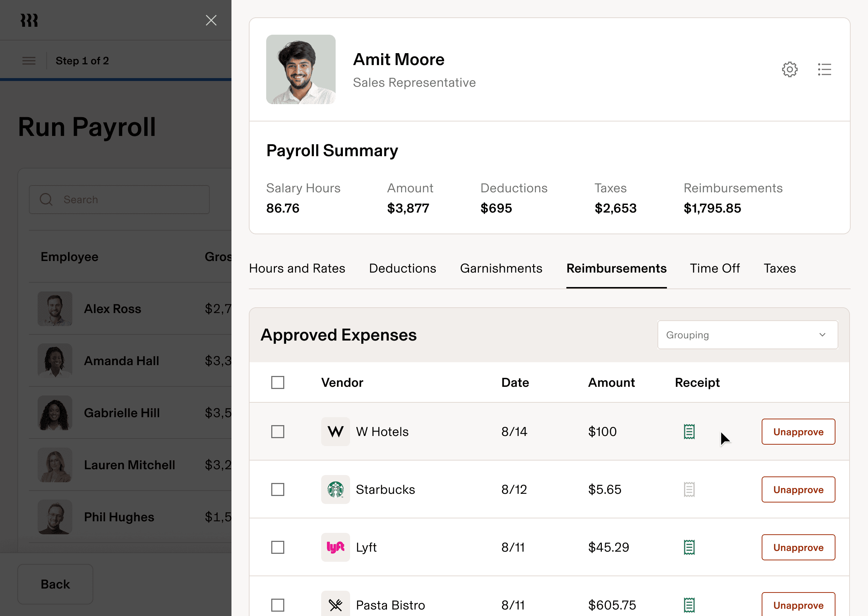This screenshot has height=616, width=868.
Task: Click the Reimbursements total $1,795.85
Action: 712,208
